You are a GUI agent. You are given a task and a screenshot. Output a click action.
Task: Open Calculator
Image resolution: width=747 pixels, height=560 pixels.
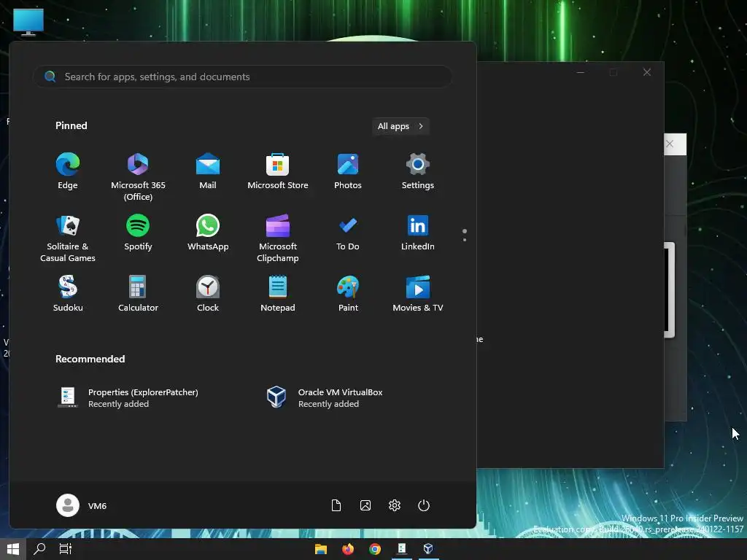(x=138, y=294)
